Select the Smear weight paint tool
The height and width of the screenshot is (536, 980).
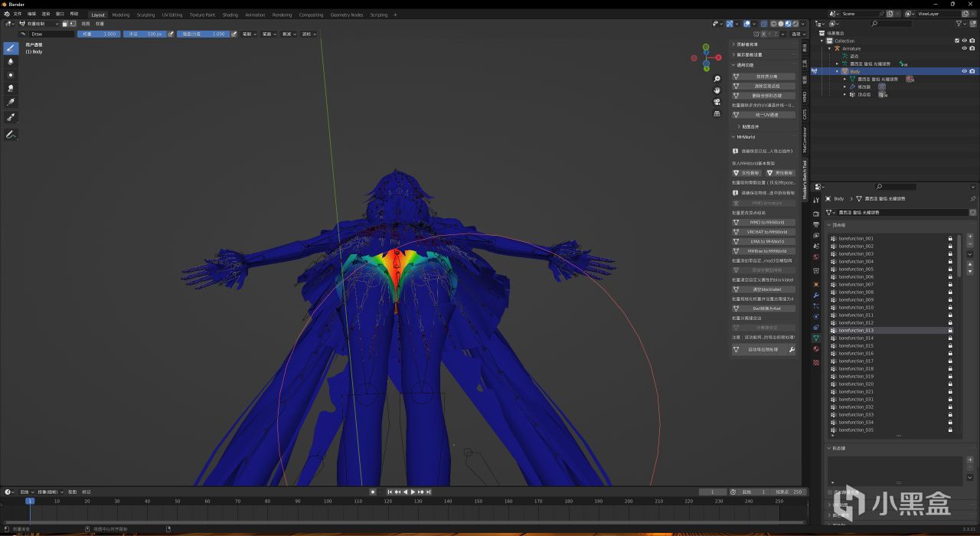coord(11,88)
